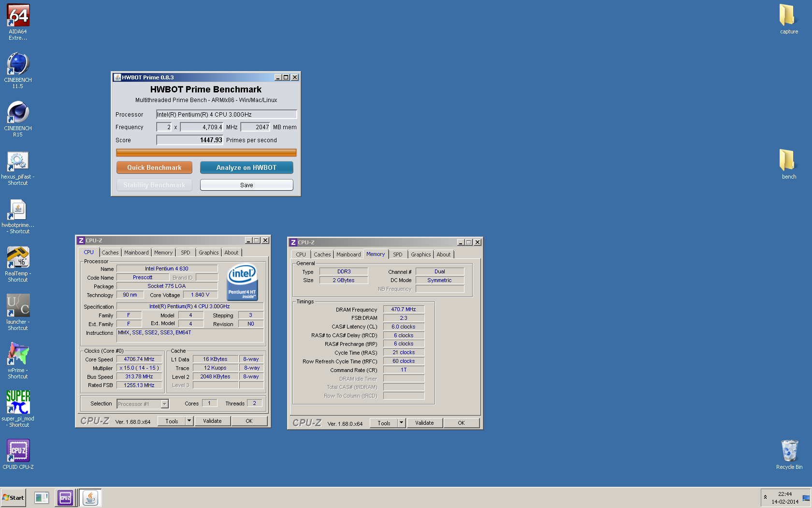Open the SPD tab in left CPU-Z window
This screenshot has height=508, width=812.
click(186, 253)
